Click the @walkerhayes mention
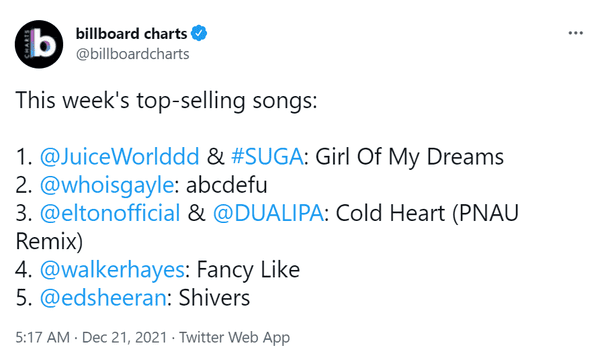 point(112,269)
